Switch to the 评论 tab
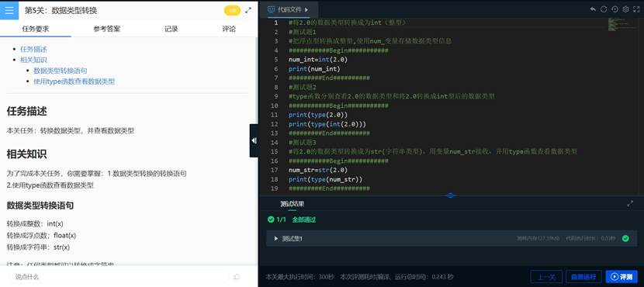This screenshot has height=287, width=644. click(229, 29)
